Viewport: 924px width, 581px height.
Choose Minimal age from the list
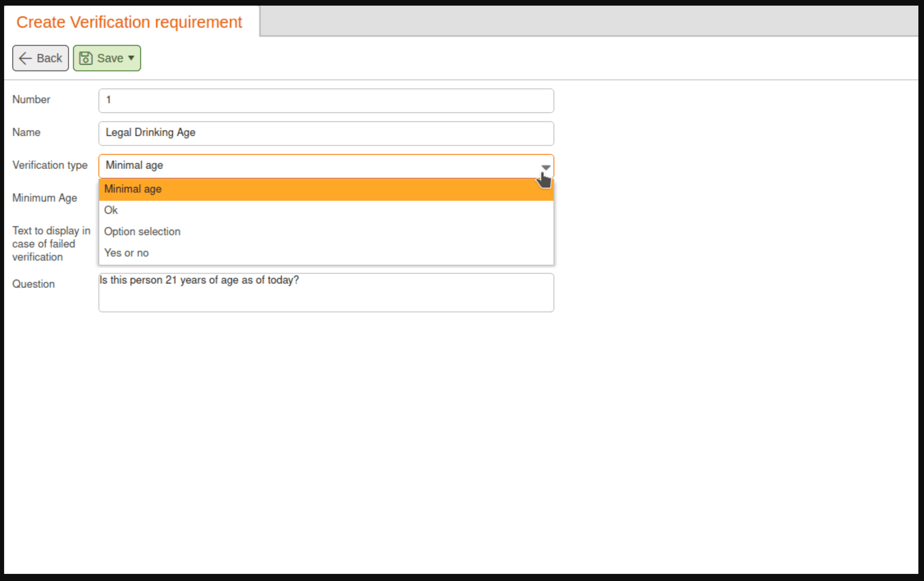pyautogui.click(x=326, y=189)
